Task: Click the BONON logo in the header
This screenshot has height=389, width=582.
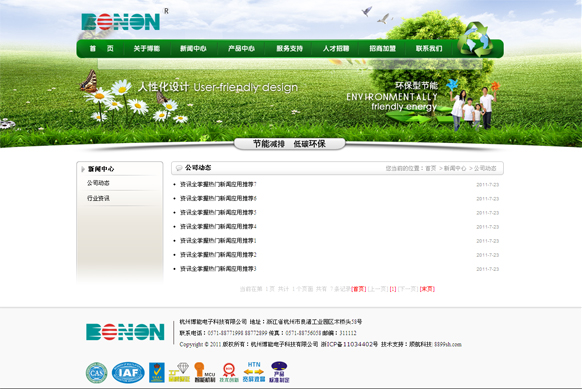Action: (x=121, y=22)
